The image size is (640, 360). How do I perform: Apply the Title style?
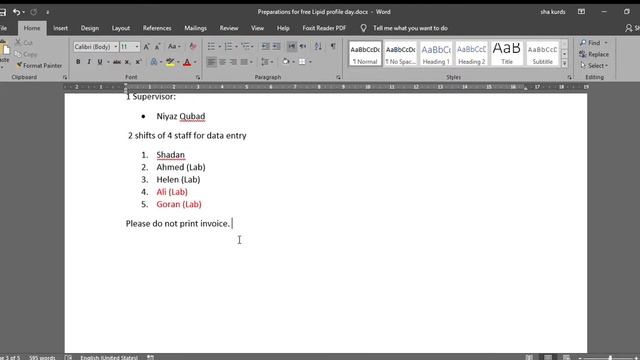(507, 53)
